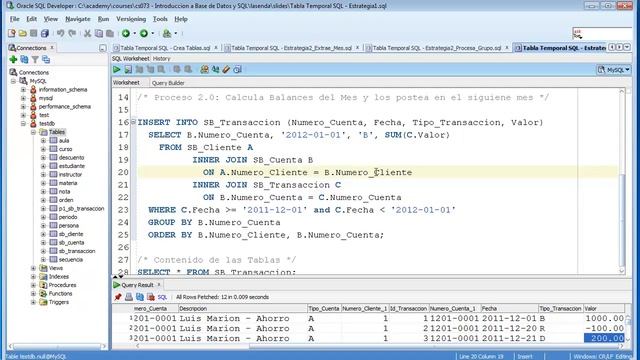Open dropdown next to Back navigation button
The image size is (640, 360).
[134, 33]
